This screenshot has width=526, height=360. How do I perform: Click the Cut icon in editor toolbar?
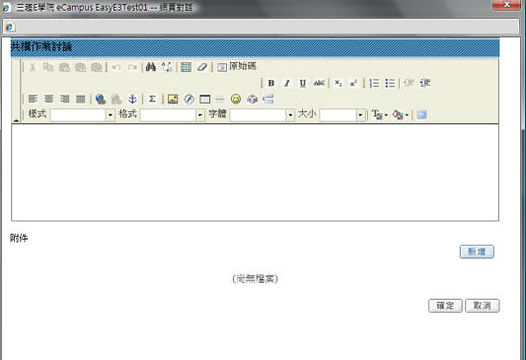point(33,67)
